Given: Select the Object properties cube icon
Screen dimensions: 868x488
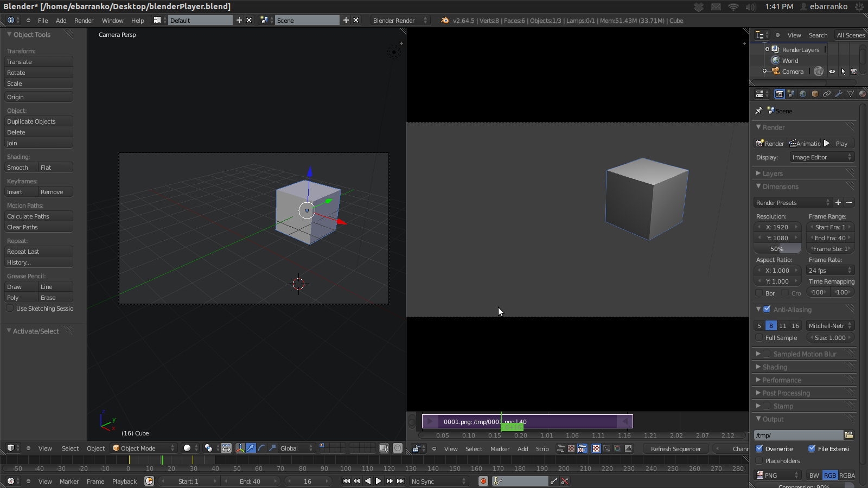Looking at the screenshot, I should (815, 94).
